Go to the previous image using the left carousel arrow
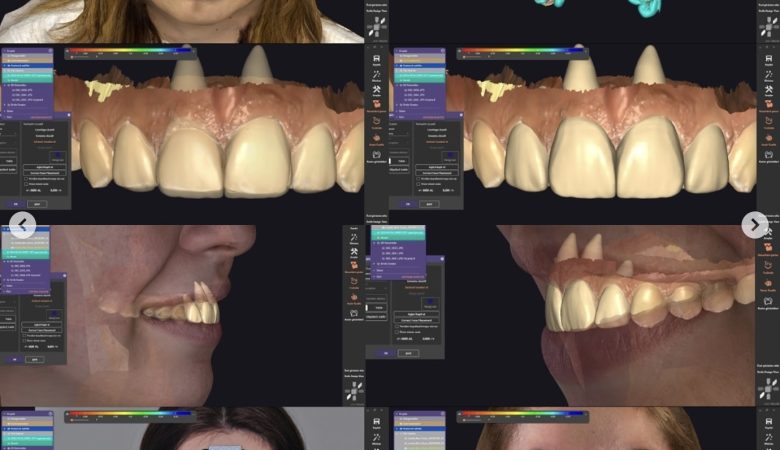The image size is (780, 450). (x=23, y=225)
